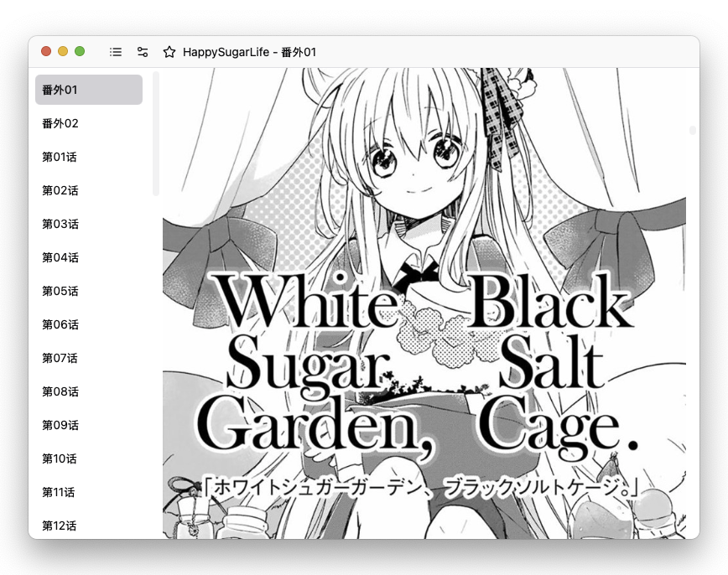
Task: Open chapter 第01话
Action: click(89, 157)
